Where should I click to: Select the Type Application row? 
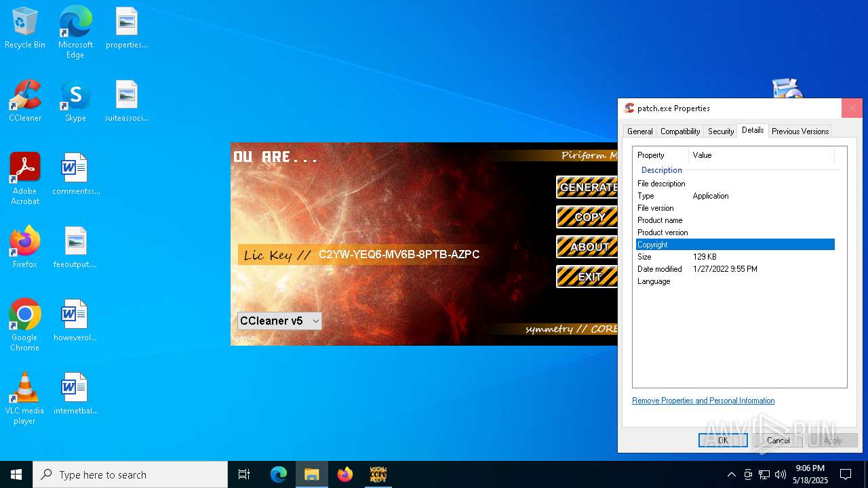click(x=735, y=196)
